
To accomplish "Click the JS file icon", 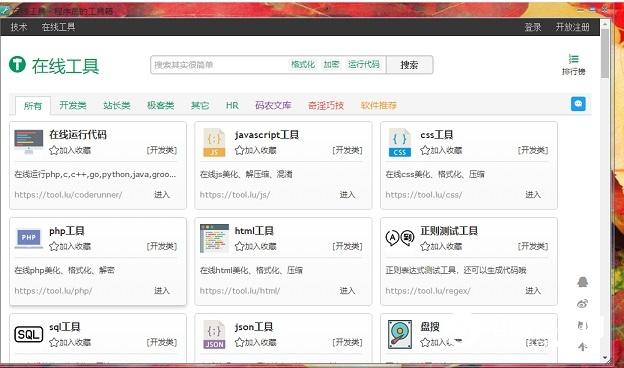I will pyautogui.click(x=214, y=142).
